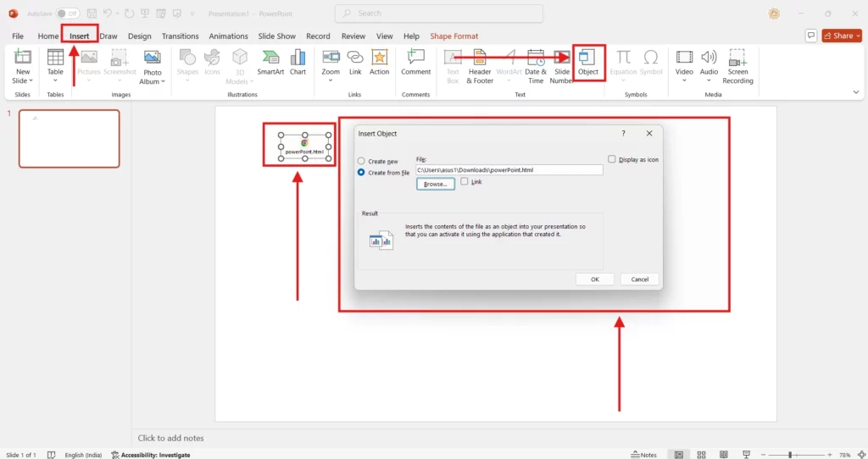This screenshot has width=868, height=459.
Task: Switch to the Design tab
Action: pos(139,36)
